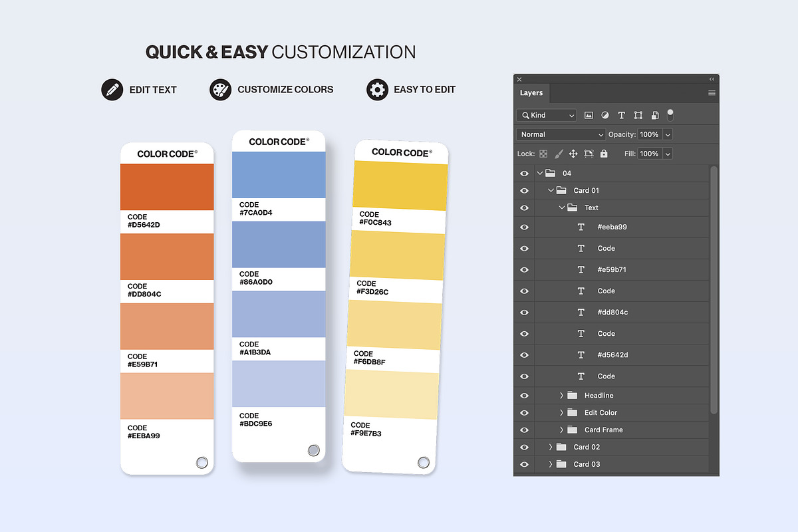Hide the #d5642d text layer
The width and height of the screenshot is (798, 532).
click(x=524, y=354)
